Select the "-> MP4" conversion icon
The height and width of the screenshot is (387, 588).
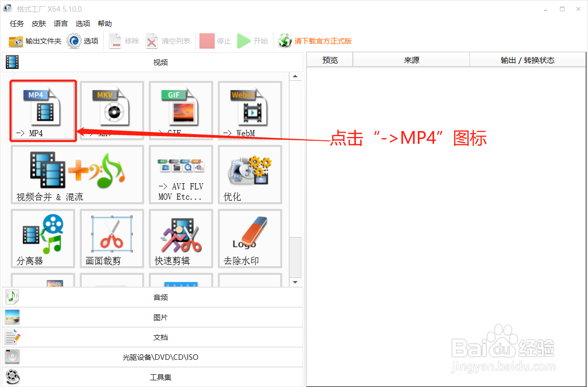[43, 110]
